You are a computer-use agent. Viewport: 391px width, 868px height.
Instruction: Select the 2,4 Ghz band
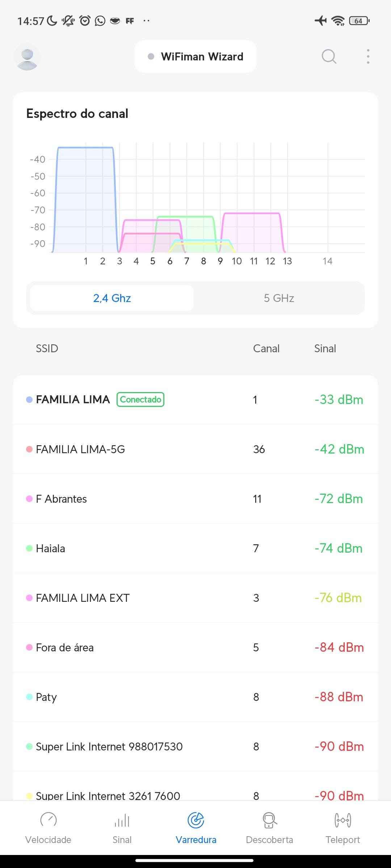click(x=112, y=298)
